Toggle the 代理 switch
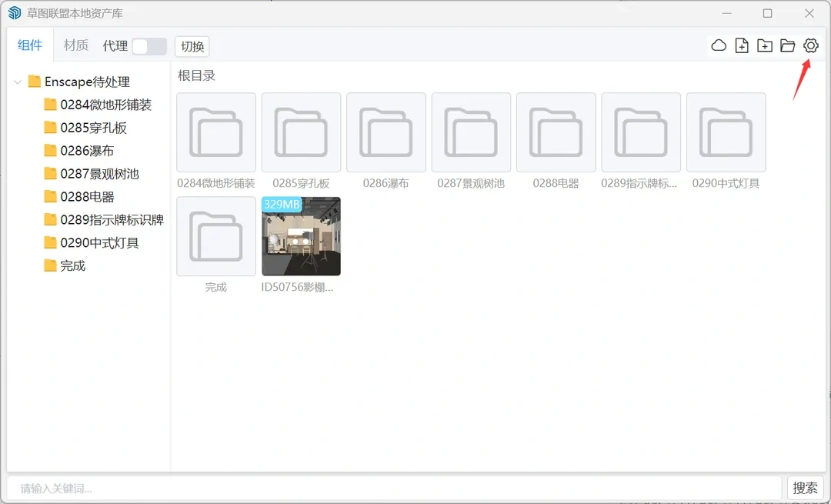The height and width of the screenshot is (504, 831). click(149, 46)
